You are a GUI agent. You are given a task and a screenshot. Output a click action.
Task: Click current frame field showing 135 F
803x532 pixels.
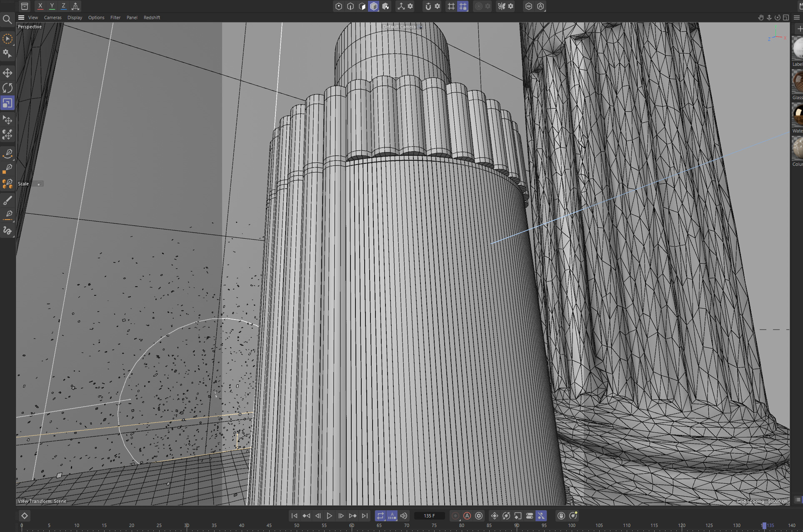coord(429,516)
